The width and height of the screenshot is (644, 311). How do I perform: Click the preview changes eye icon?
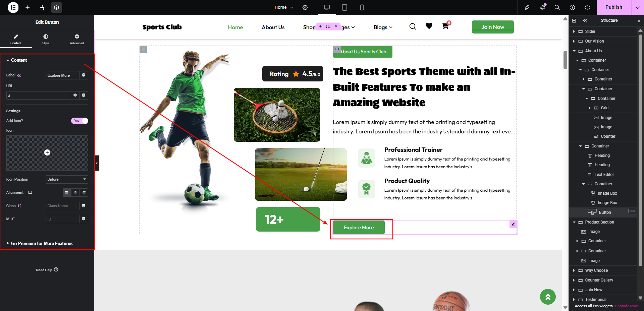coord(587,7)
